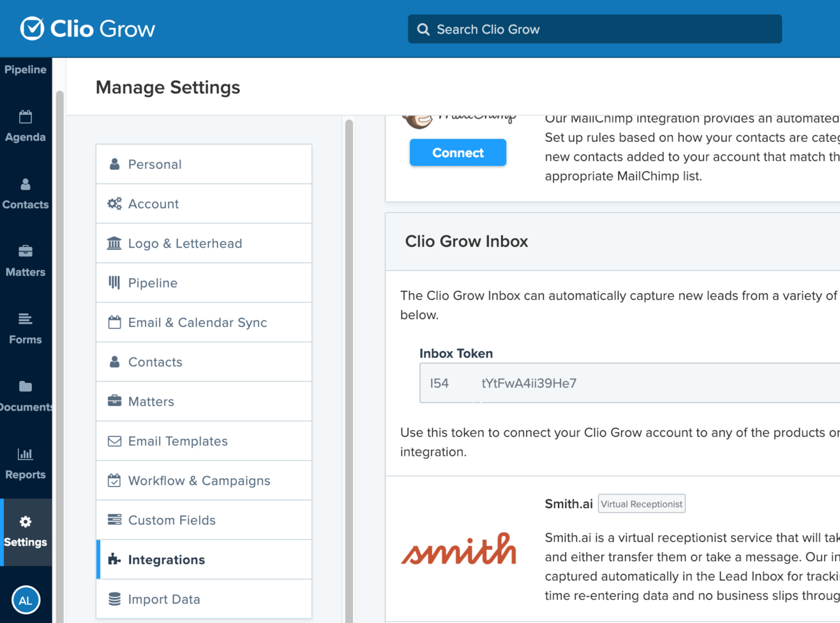Open the Smith.ai logo

[458, 549]
